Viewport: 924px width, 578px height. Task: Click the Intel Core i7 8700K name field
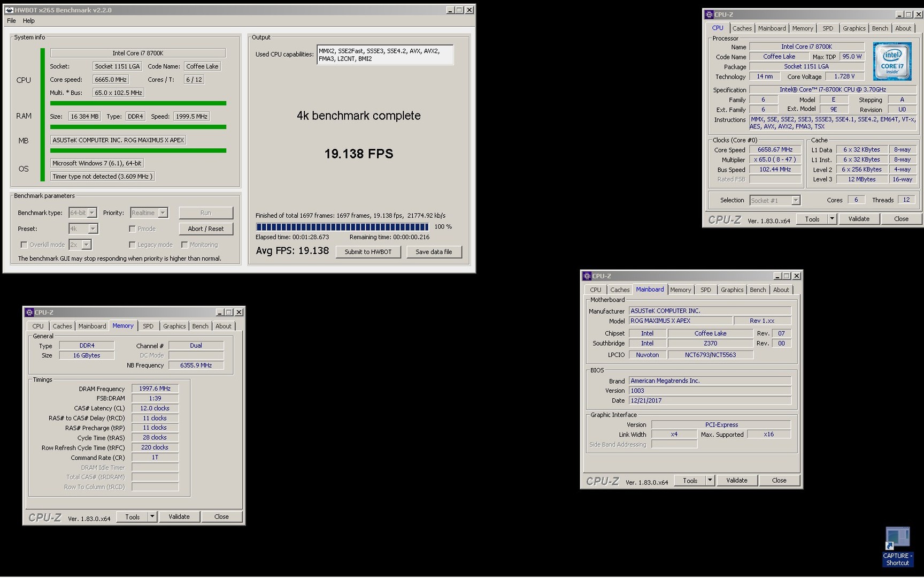[x=138, y=54]
